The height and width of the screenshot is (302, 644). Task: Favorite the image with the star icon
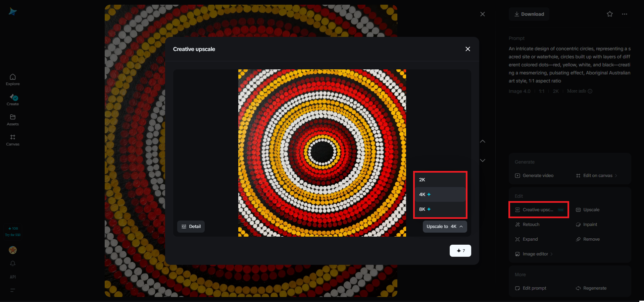tap(610, 14)
